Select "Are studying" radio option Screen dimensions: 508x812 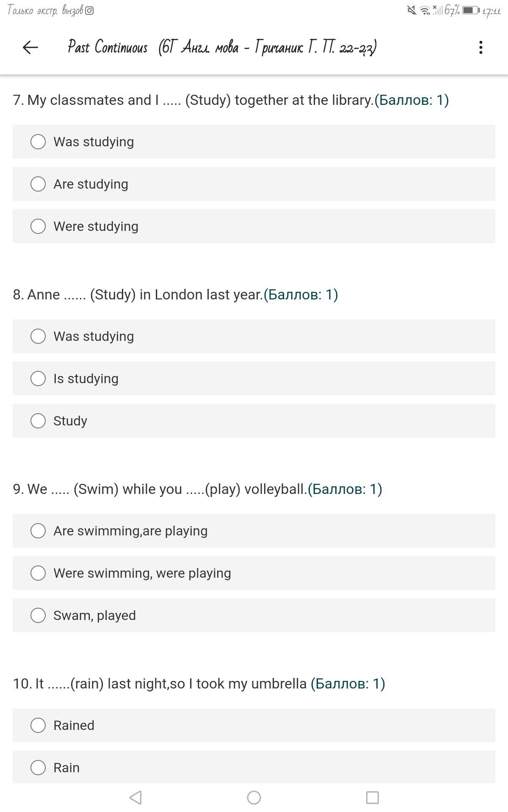coord(38,184)
